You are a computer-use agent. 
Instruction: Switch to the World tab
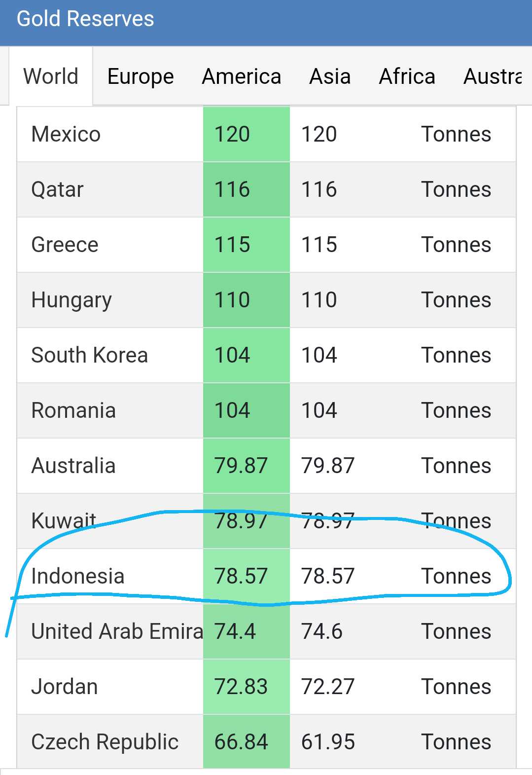(51, 76)
